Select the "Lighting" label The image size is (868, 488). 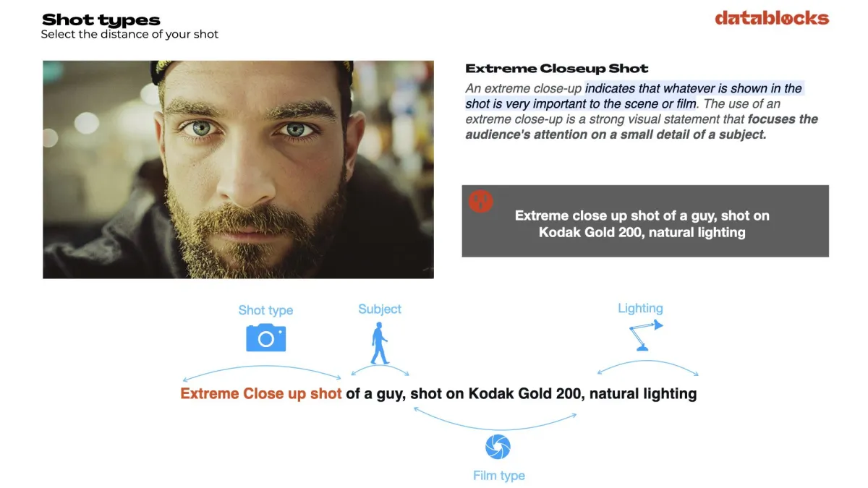[x=640, y=308]
